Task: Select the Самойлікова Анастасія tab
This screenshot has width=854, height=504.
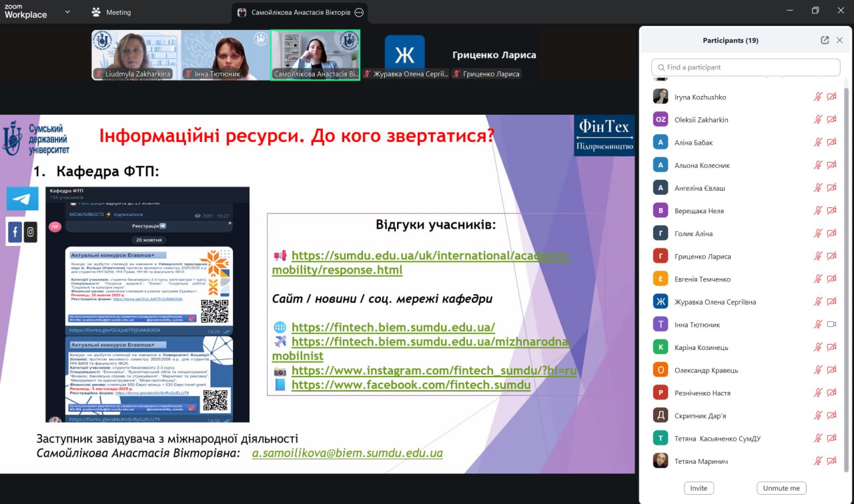Action: pos(300,12)
